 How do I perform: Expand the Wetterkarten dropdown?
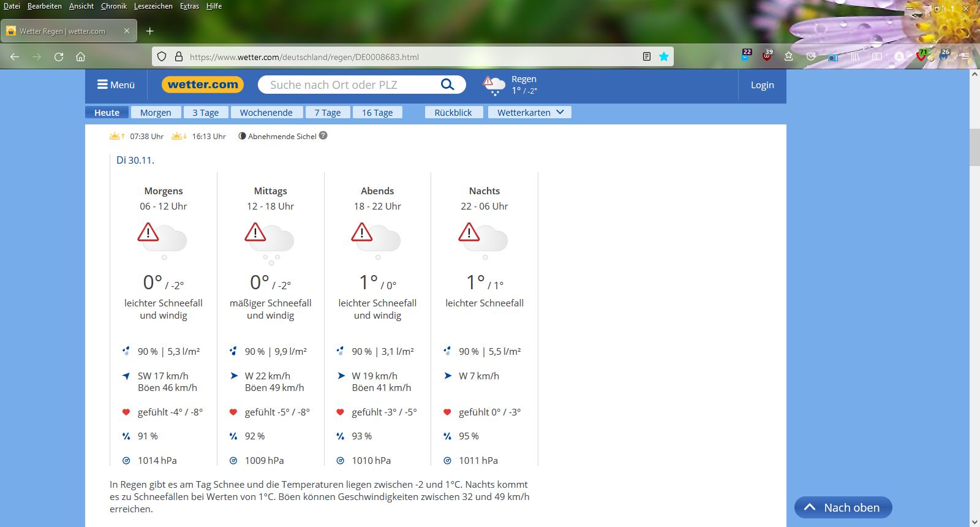(x=530, y=113)
